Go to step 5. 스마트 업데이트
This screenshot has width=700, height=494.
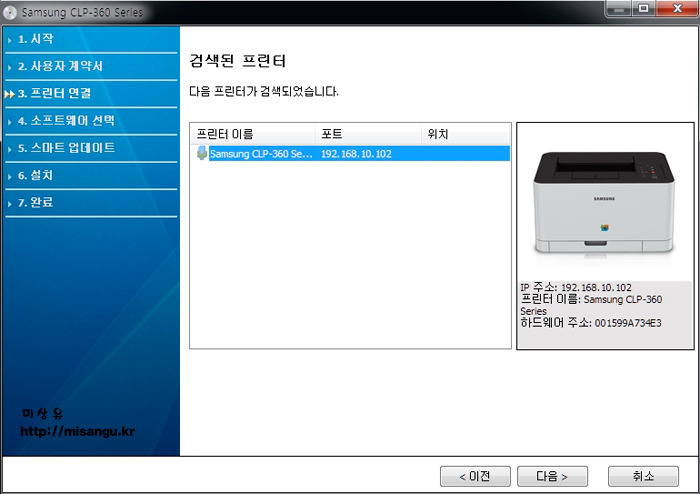point(67,148)
